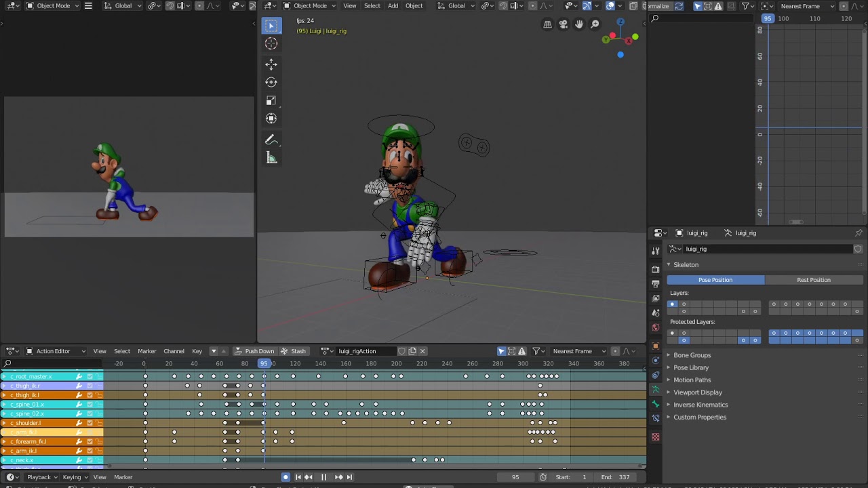Viewport: 868px width, 488px height.
Task: Open the Output properties tab
Action: pyautogui.click(x=655, y=284)
